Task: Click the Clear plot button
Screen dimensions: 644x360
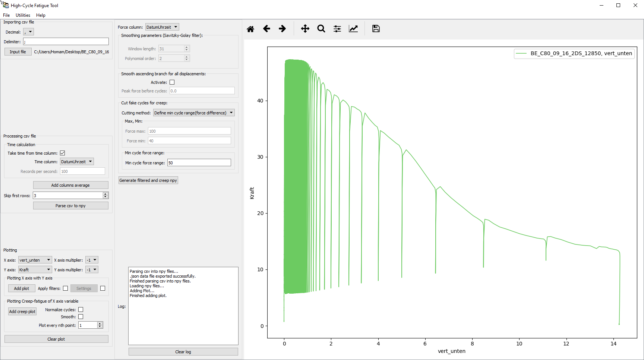Action: (56, 339)
